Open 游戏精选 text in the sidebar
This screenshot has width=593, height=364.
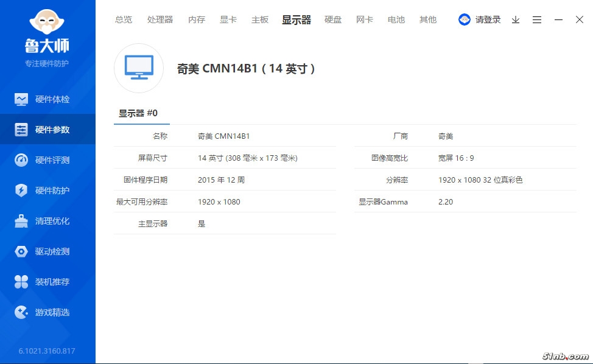pyautogui.click(x=52, y=312)
